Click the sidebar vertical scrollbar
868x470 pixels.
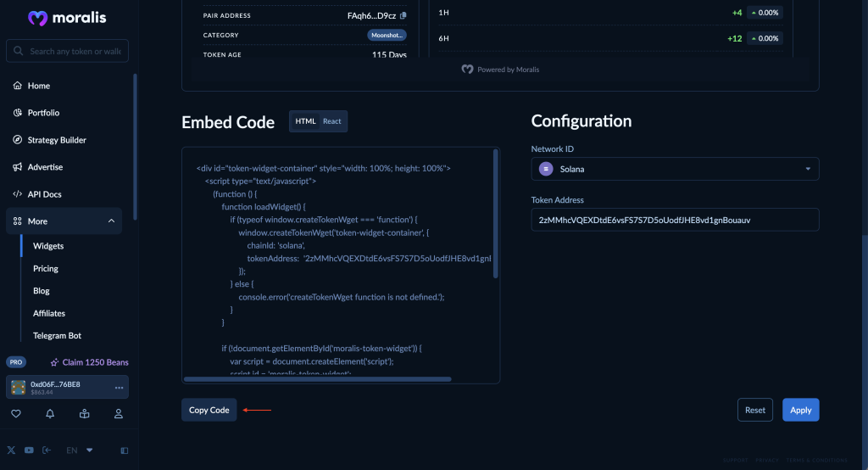tap(135, 147)
